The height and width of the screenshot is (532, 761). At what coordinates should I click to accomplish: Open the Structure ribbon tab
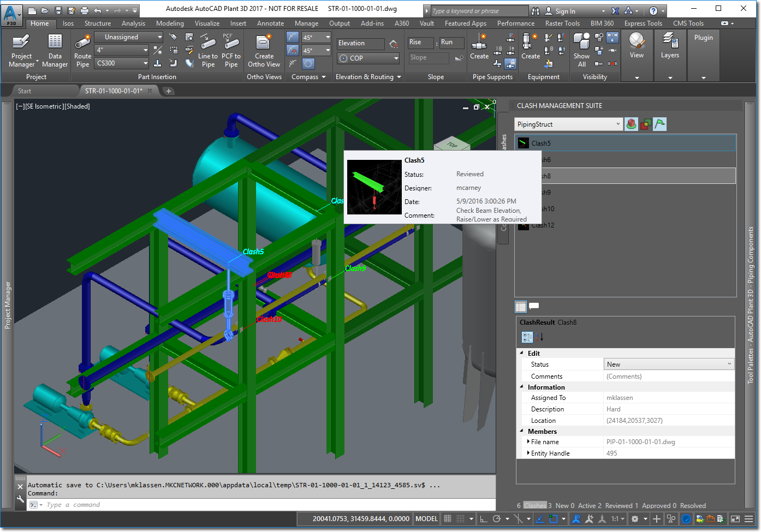click(x=98, y=23)
